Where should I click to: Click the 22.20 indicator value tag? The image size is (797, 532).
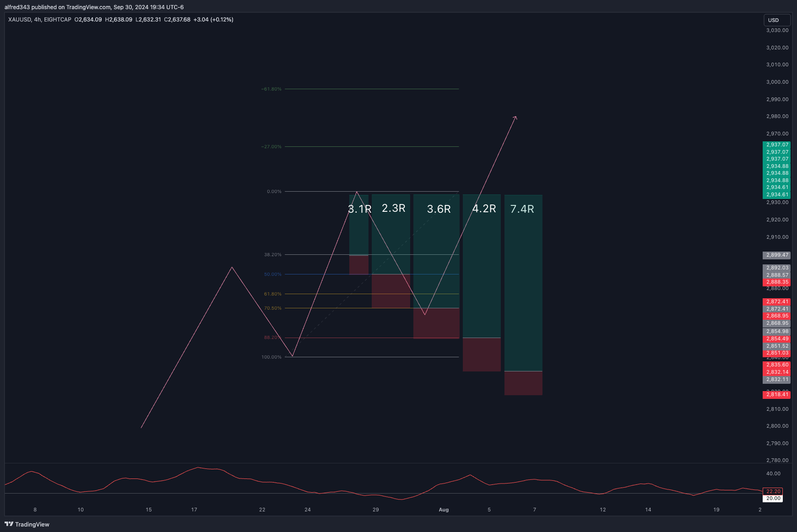point(773,491)
